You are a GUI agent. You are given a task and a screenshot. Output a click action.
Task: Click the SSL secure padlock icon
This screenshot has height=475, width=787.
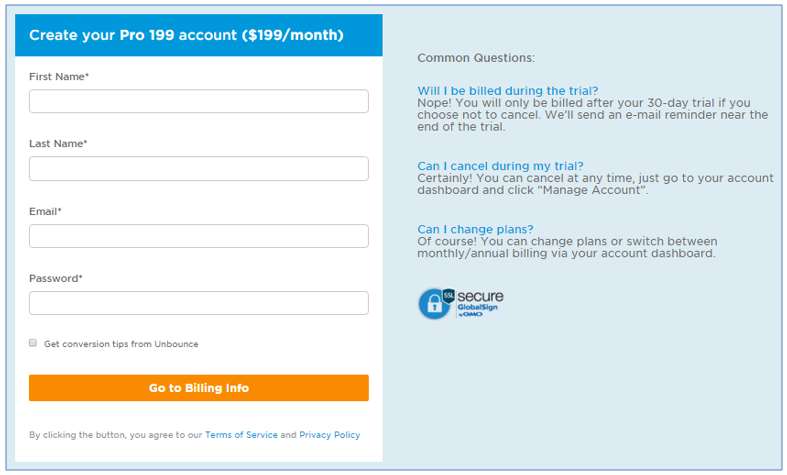coord(435,303)
